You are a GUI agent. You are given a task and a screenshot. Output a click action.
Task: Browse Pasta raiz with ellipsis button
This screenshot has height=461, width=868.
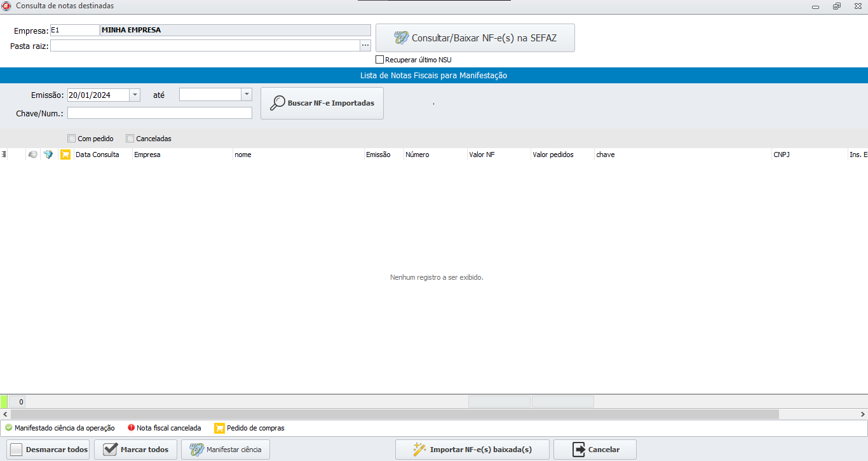[x=365, y=46]
